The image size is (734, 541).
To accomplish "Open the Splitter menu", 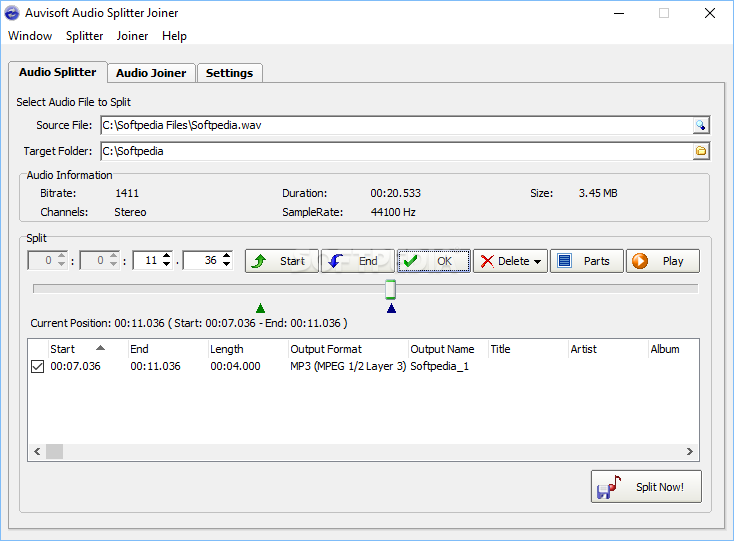I will 84,36.
